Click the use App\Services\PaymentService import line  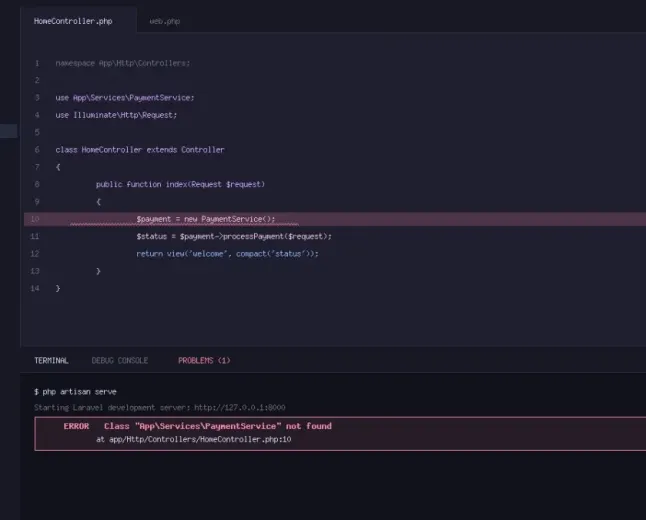point(125,98)
